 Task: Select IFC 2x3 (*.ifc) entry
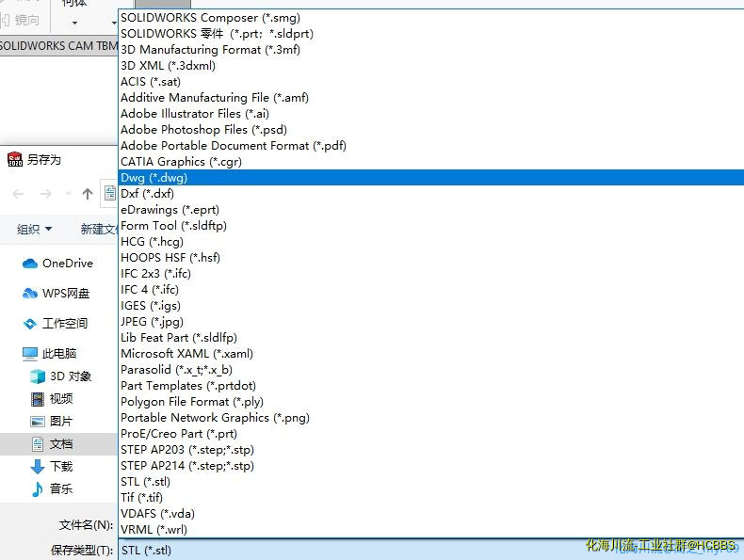click(x=430, y=274)
